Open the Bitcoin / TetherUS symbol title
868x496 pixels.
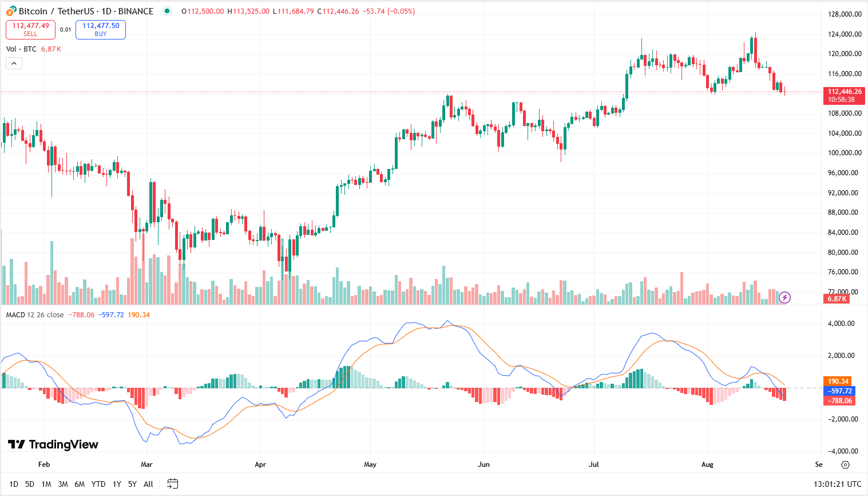pos(86,11)
